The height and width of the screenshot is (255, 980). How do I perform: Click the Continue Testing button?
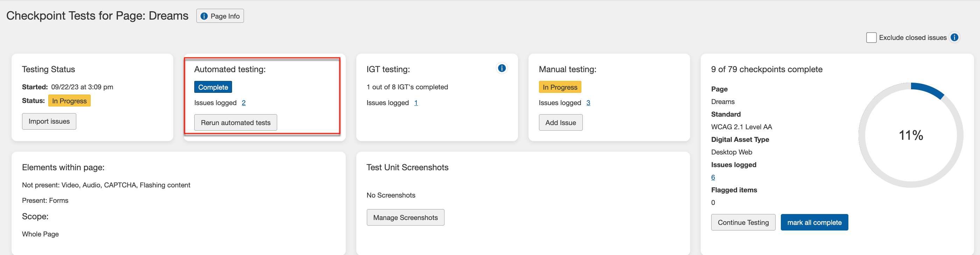[x=743, y=222]
